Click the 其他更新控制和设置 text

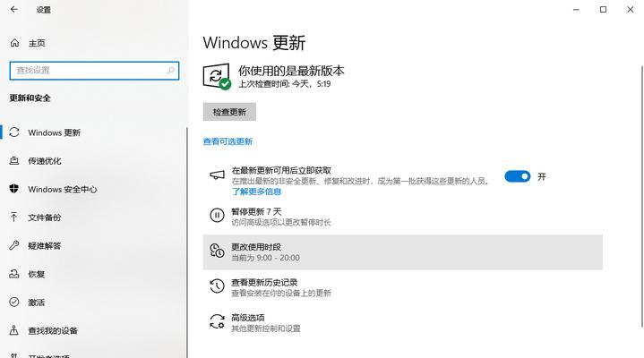[x=266, y=328]
